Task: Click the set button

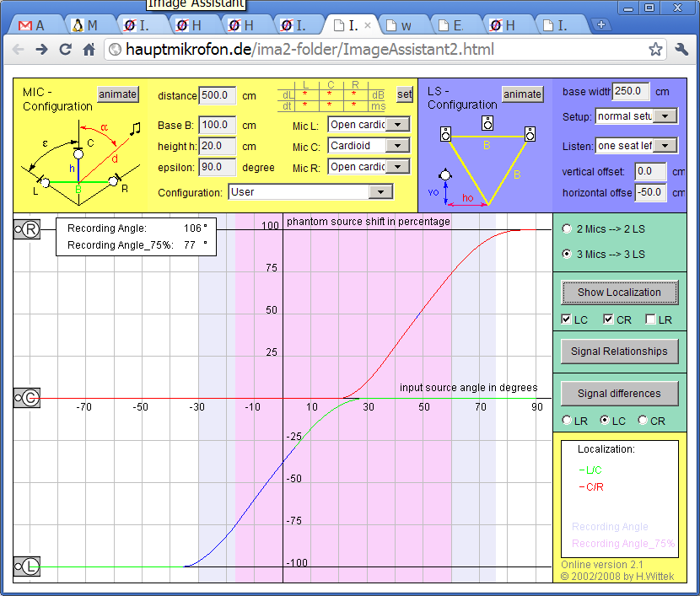Action: coord(405,94)
